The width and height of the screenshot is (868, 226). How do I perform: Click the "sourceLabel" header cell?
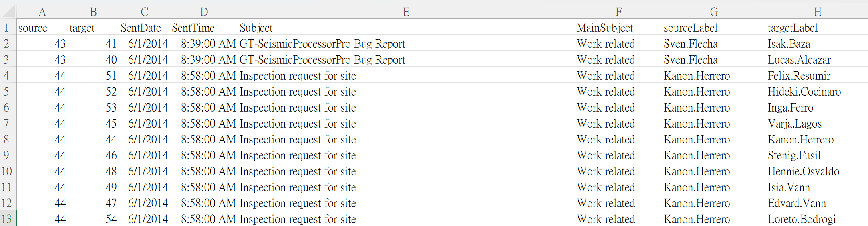(x=713, y=28)
